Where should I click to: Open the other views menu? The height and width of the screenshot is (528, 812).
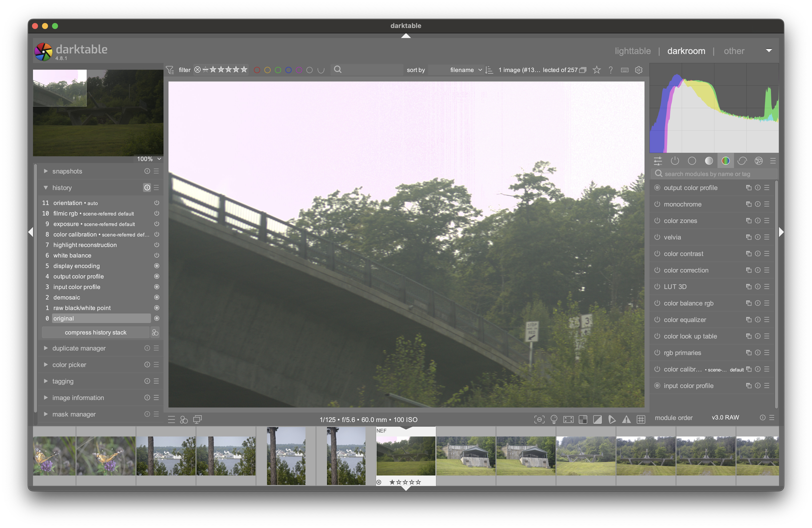734,51
